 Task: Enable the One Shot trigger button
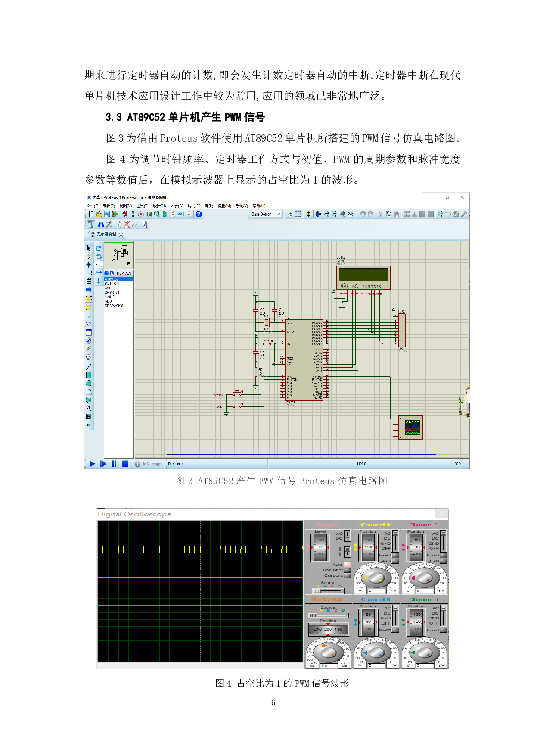(x=348, y=570)
